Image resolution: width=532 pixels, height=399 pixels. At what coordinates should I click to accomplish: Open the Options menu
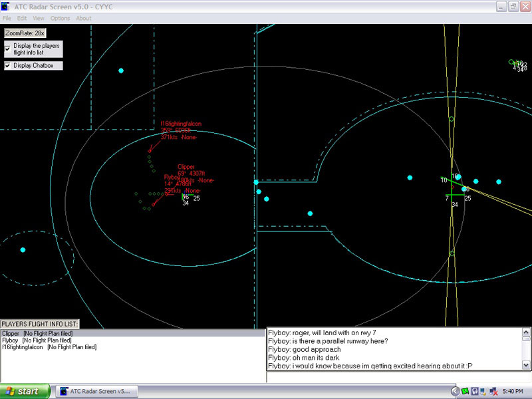(x=60, y=18)
